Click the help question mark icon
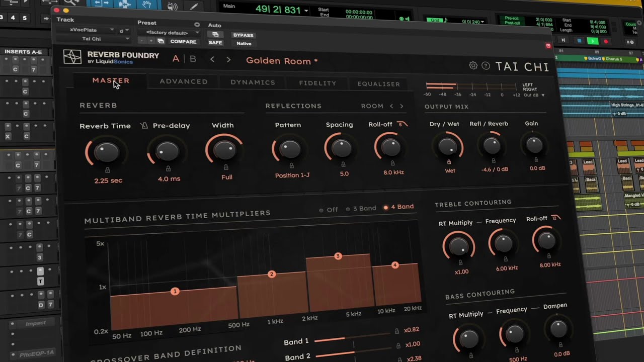The image size is (644, 362). pyautogui.click(x=486, y=66)
